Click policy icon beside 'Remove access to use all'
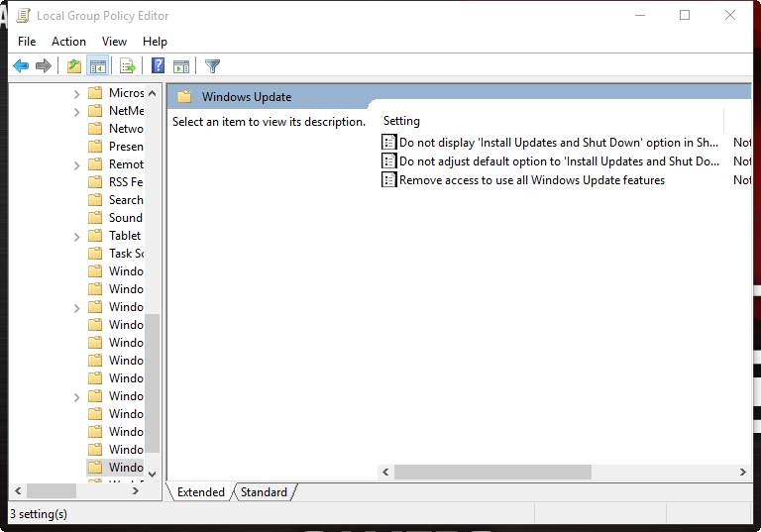This screenshot has width=761, height=532. point(388,179)
